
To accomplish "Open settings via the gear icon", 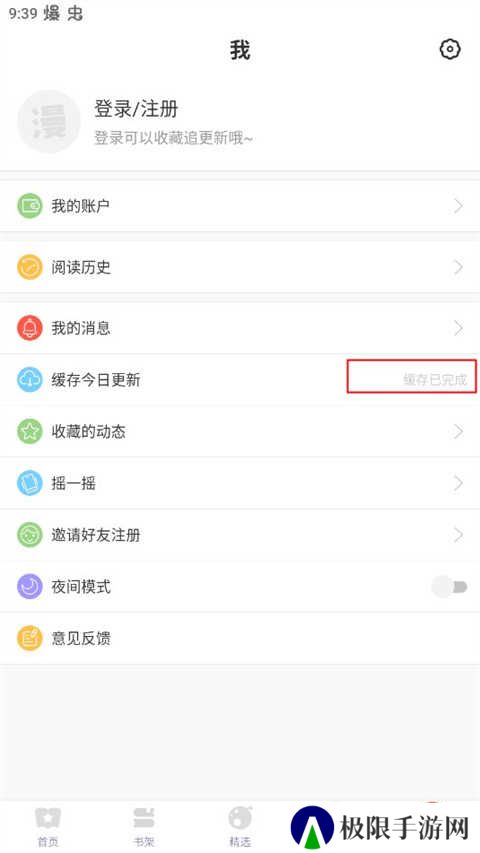I will 450,50.
